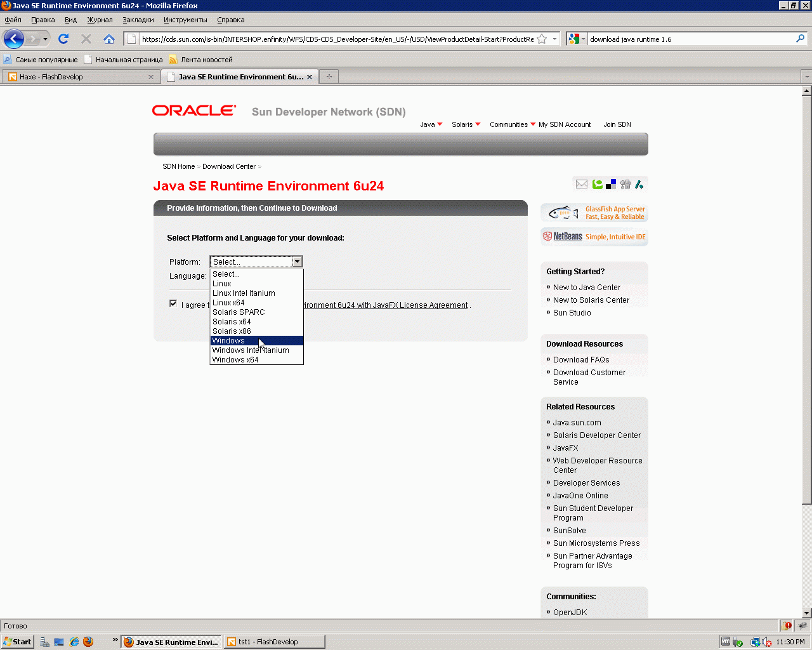Open the Правка menu
The width and height of the screenshot is (812, 650).
[x=43, y=20]
